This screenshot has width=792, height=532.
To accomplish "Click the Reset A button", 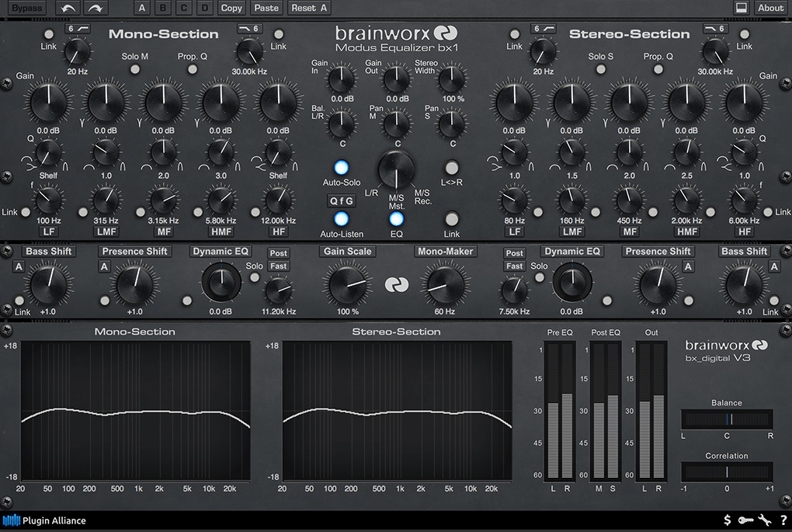I will [309, 8].
